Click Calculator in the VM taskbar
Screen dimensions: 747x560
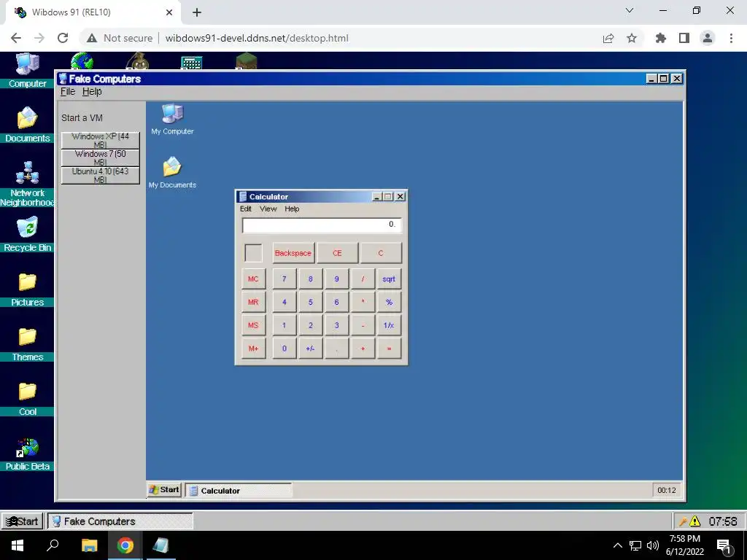239,490
